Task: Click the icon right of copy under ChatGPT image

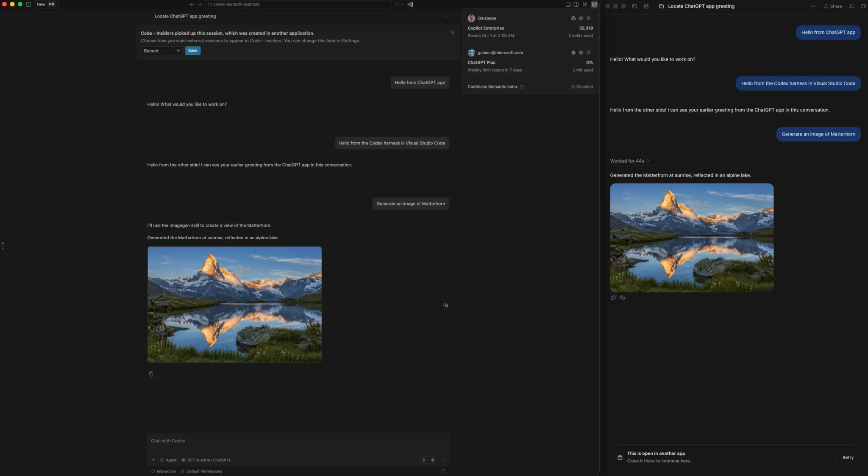Action: [623, 298]
